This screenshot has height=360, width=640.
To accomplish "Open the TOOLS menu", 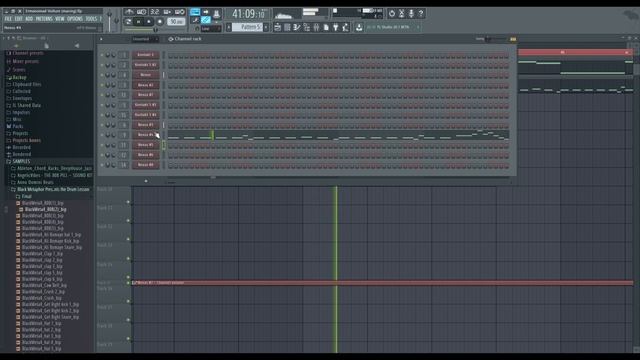I will 91,19.
